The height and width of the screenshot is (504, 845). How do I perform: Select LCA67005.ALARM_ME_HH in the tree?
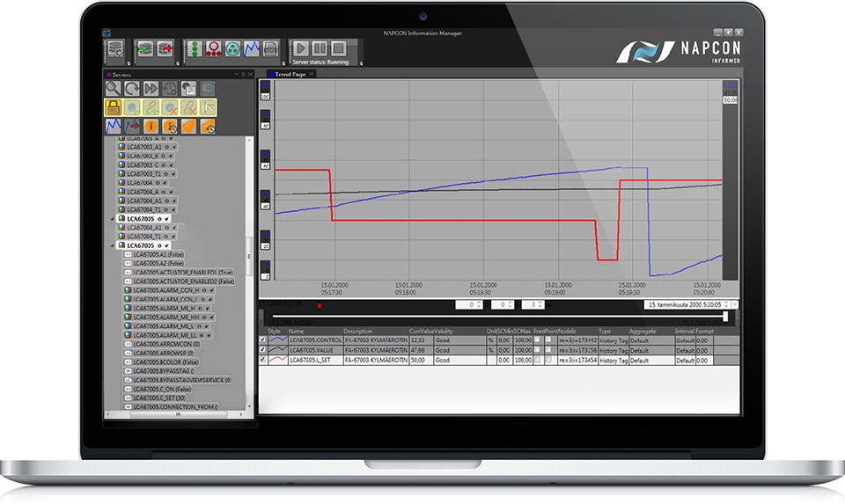pyautogui.click(x=165, y=317)
